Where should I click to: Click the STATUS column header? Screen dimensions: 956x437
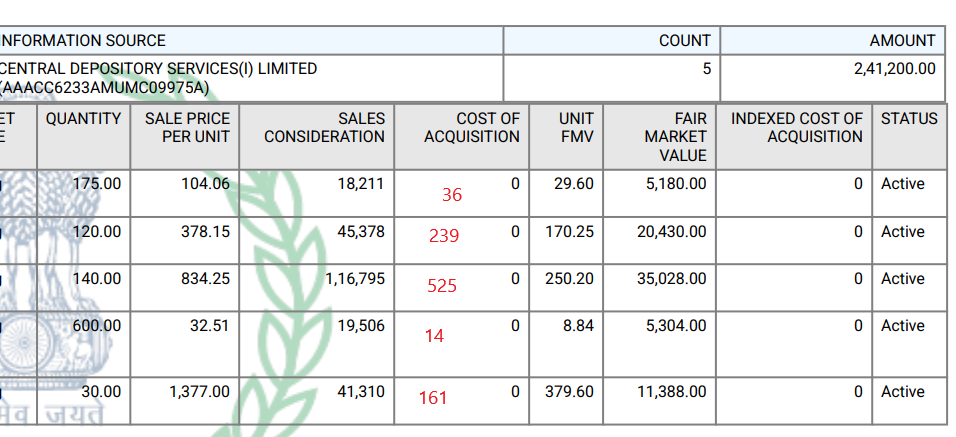click(909, 118)
